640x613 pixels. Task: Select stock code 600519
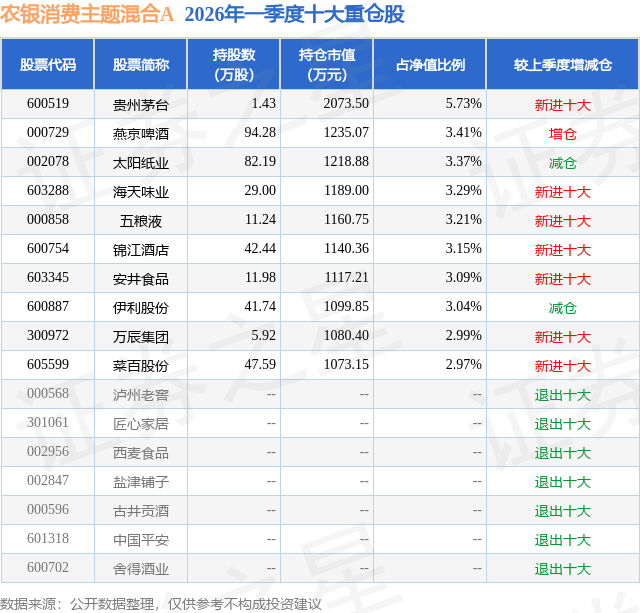tap(48, 103)
